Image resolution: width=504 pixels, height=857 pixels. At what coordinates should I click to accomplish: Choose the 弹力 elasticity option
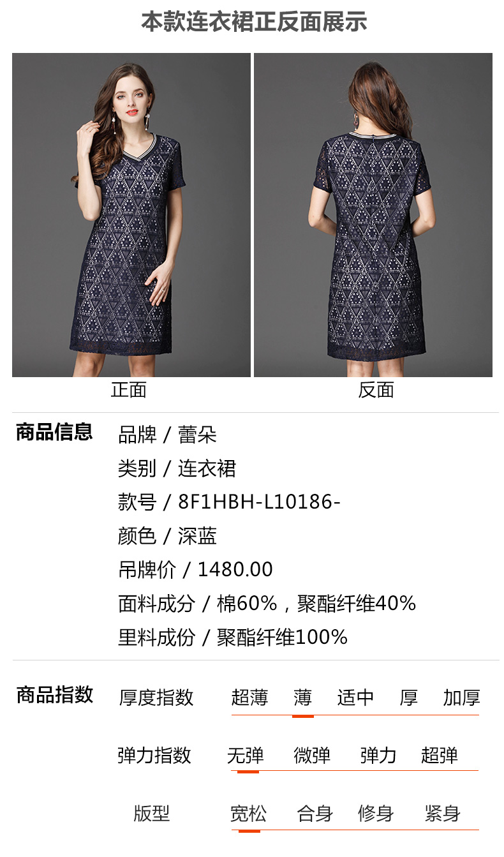[x=378, y=756]
